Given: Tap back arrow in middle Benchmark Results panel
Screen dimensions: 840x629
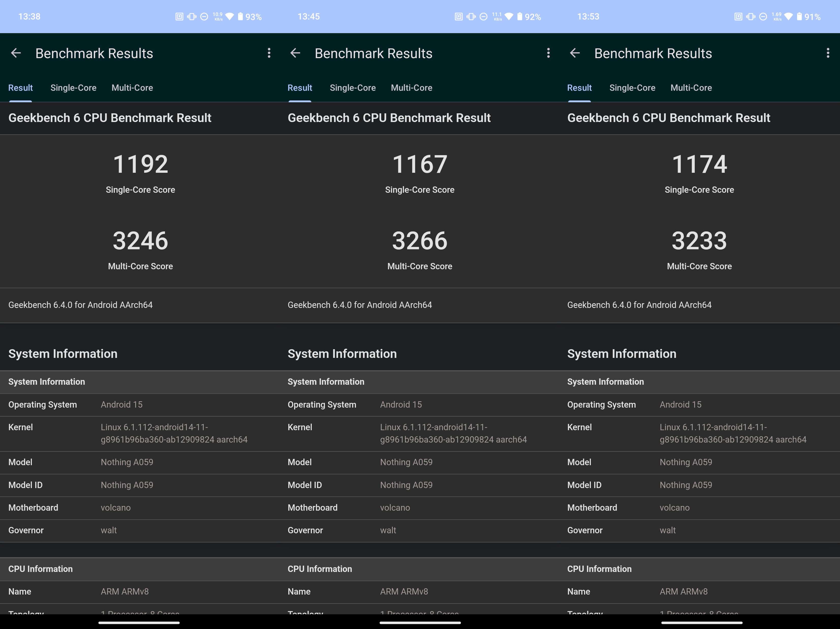Looking at the screenshot, I should coord(295,53).
